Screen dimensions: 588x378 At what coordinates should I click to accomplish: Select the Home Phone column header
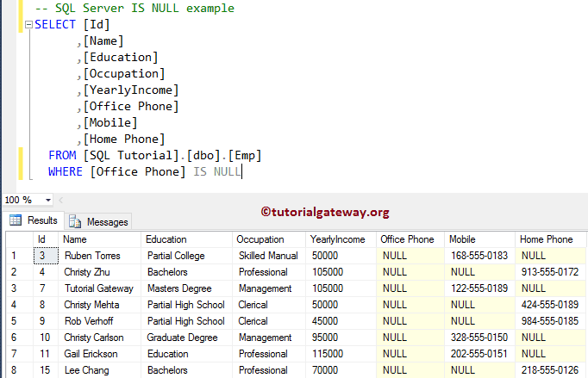click(x=546, y=239)
